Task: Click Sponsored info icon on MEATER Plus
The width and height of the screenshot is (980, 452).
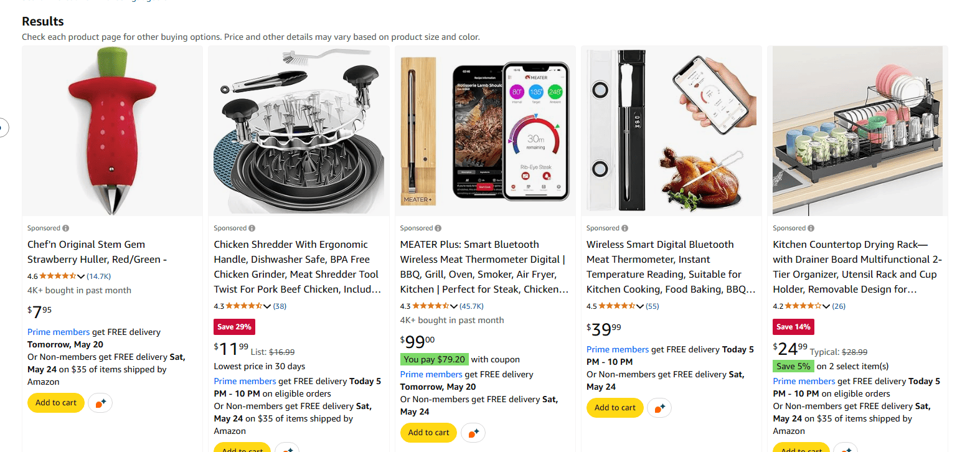Action: tap(438, 228)
